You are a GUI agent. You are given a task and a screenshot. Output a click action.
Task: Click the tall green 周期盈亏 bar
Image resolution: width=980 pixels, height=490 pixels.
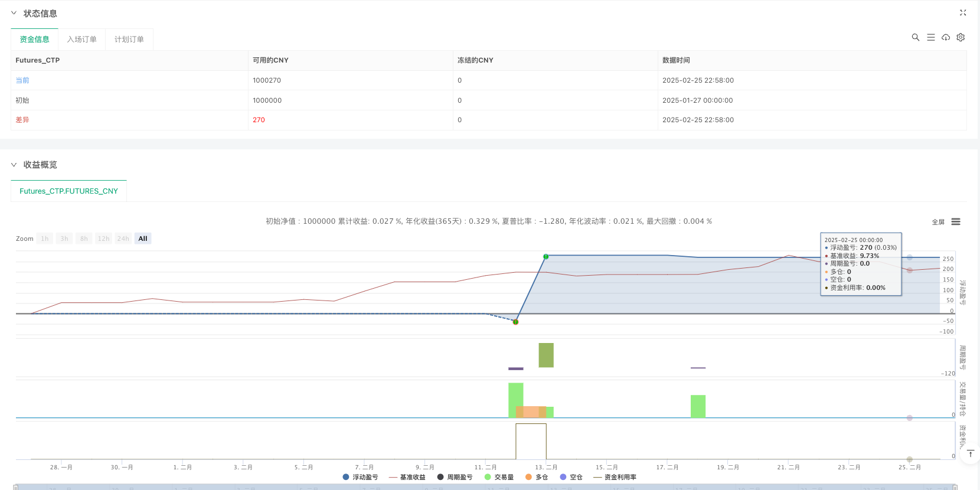tap(546, 355)
